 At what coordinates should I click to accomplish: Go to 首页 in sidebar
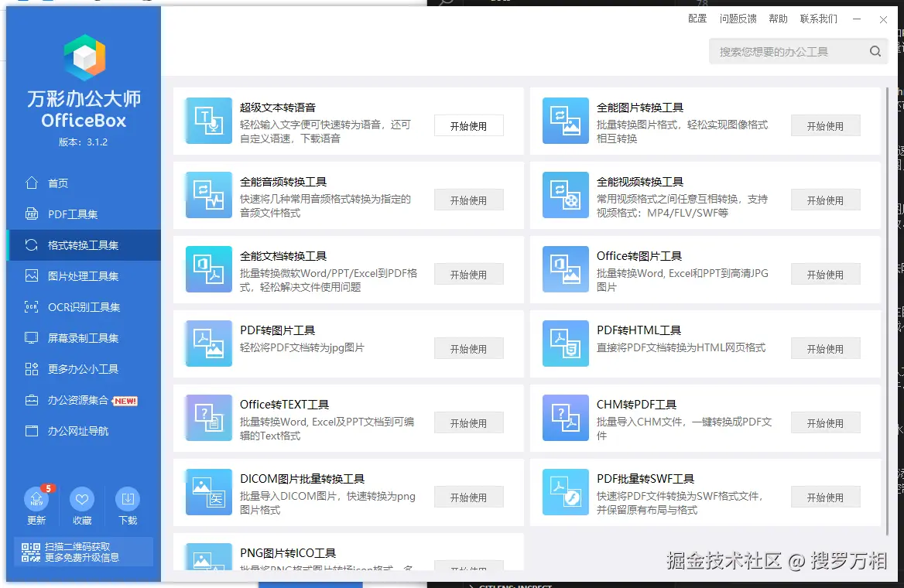pos(84,183)
